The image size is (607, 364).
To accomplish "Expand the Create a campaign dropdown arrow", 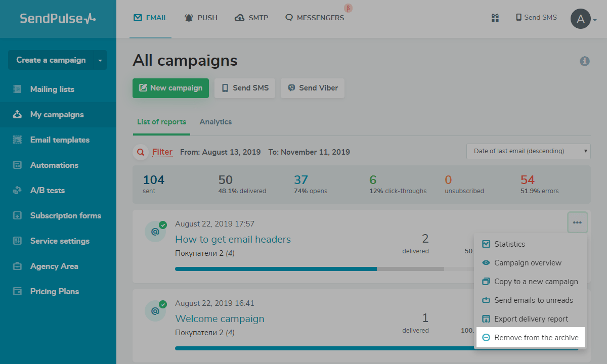I will click(100, 60).
